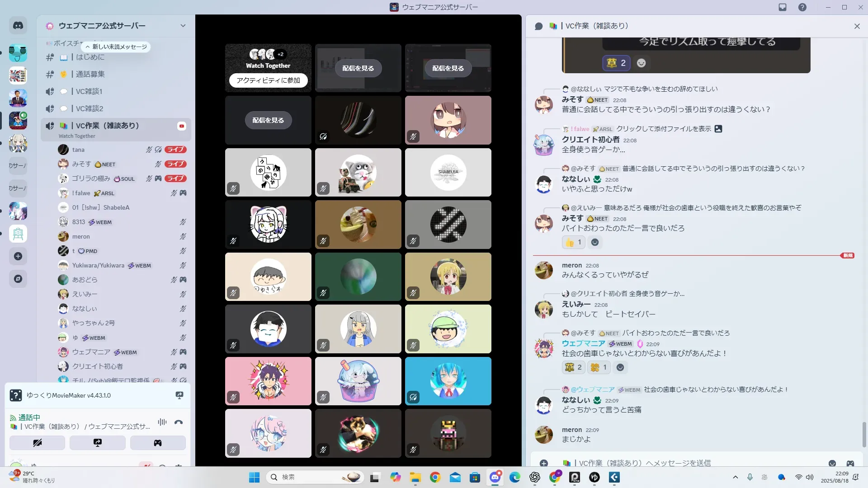Open the emoji picker in message box
Viewport: 868px width, 488px height.
tap(832, 463)
